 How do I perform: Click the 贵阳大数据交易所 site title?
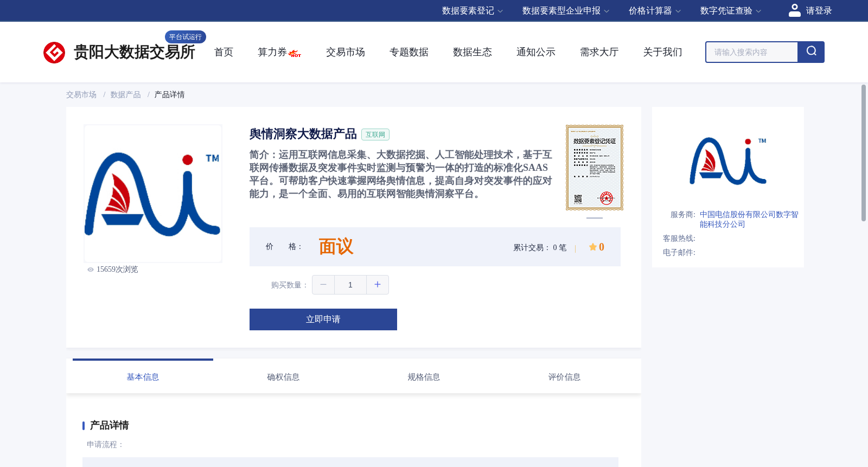pos(135,52)
